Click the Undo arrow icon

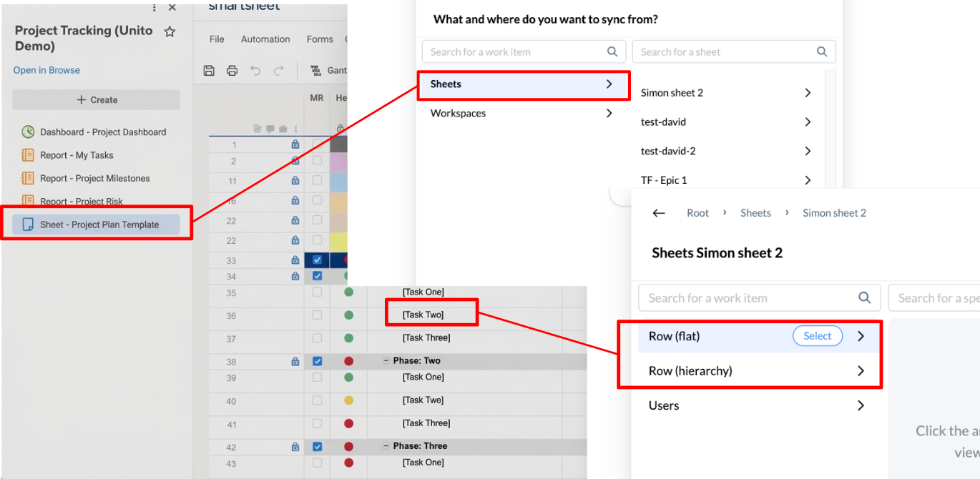[x=256, y=70]
